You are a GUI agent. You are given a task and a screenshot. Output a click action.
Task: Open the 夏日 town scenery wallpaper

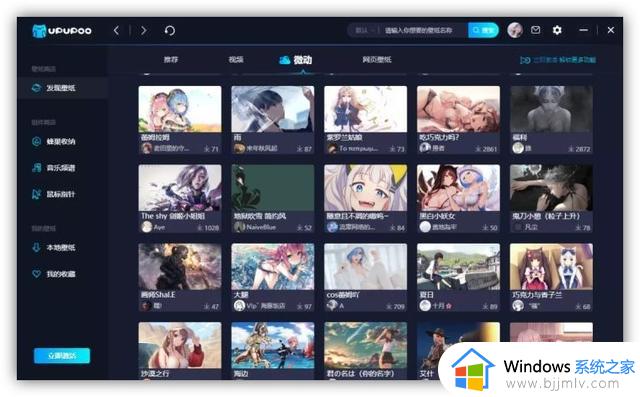[x=458, y=266]
